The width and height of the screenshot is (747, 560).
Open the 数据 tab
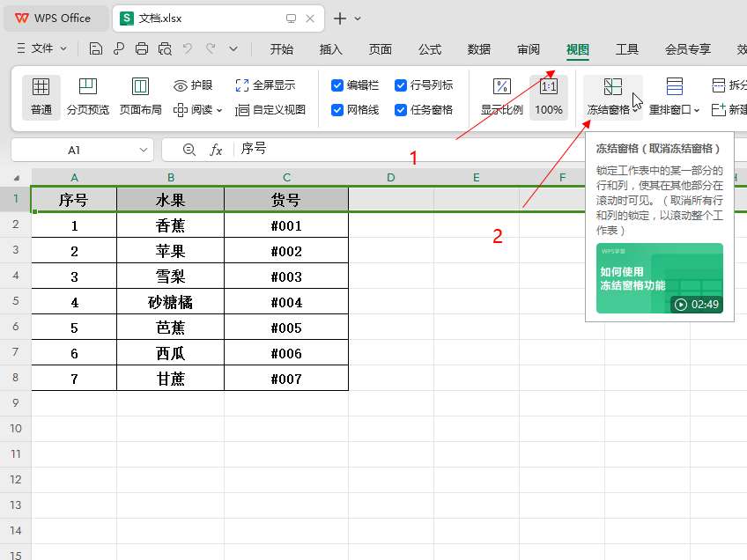(479, 49)
